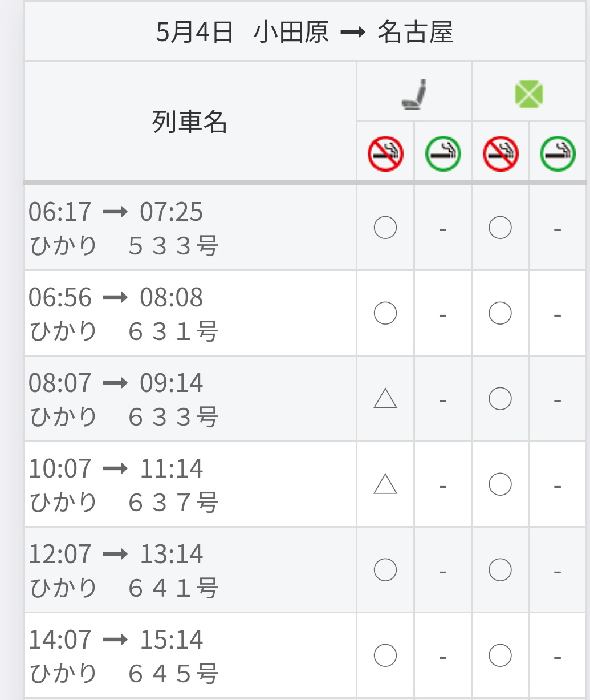Image resolution: width=590 pixels, height=700 pixels.
Task: Select reserved non-smoking circle for ひかり 533号
Action: pos(385,228)
